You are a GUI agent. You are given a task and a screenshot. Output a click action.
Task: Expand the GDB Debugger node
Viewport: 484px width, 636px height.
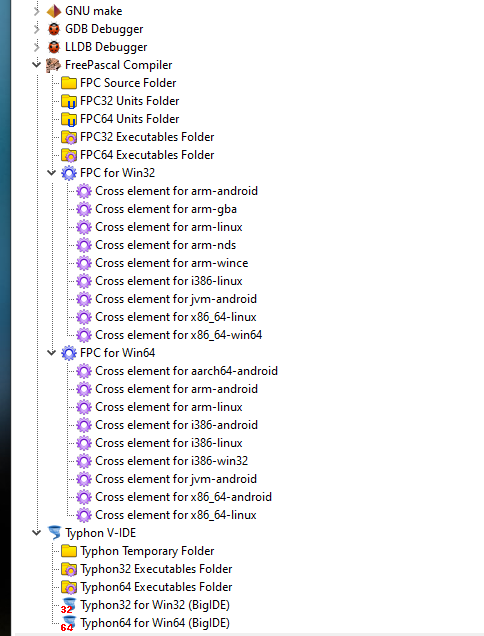pyautogui.click(x=37, y=29)
